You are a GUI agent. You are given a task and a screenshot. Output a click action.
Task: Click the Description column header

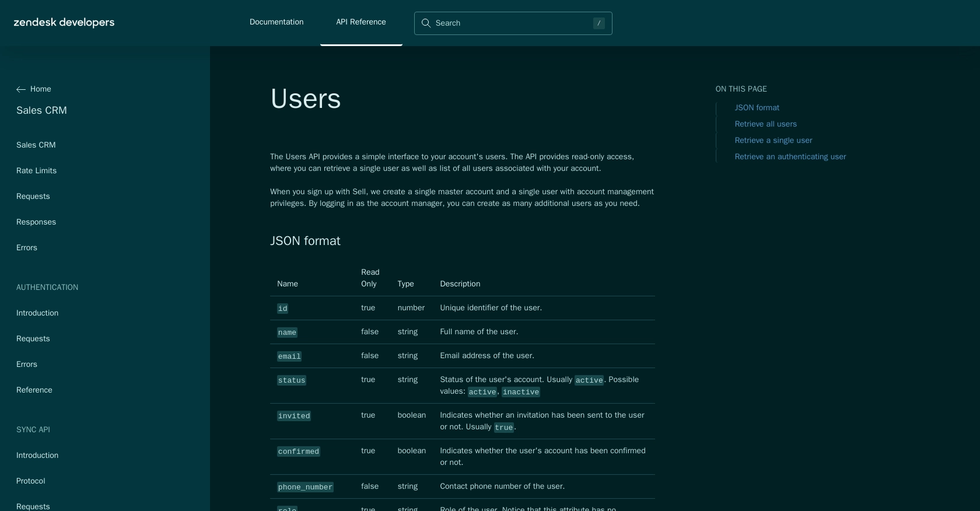click(x=460, y=284)
